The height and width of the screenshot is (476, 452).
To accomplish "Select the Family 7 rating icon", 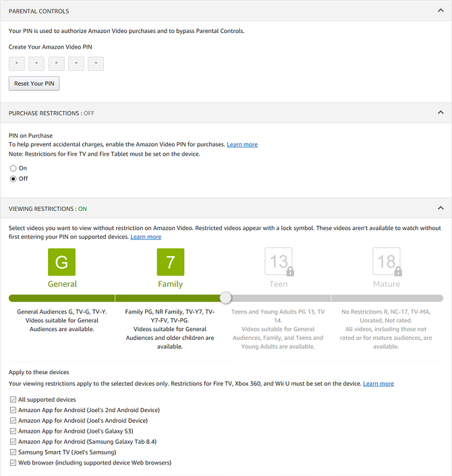I will (170, 262).
